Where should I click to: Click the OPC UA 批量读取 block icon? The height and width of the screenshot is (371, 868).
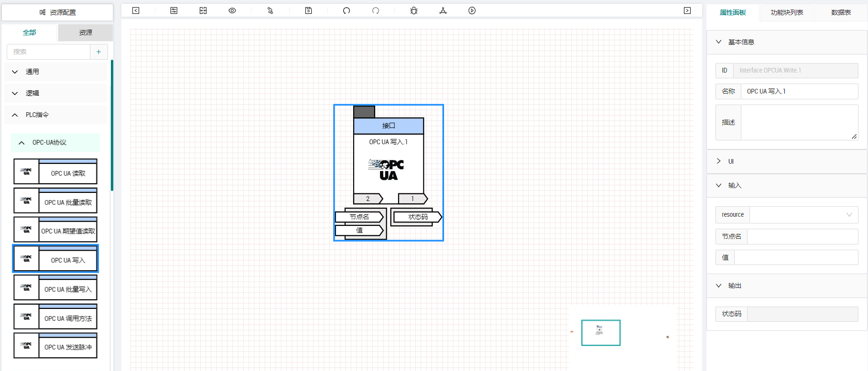[x=26, y=201]
